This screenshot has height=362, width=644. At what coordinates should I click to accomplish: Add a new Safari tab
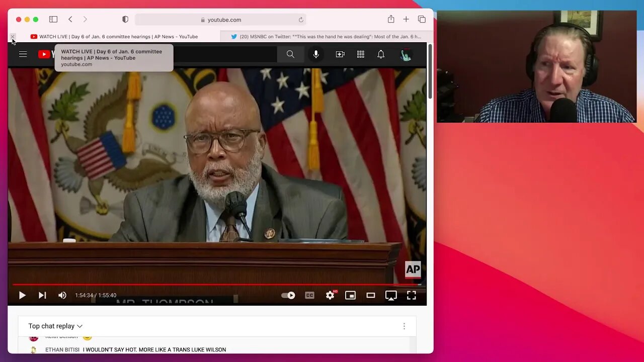coord(406,20)
